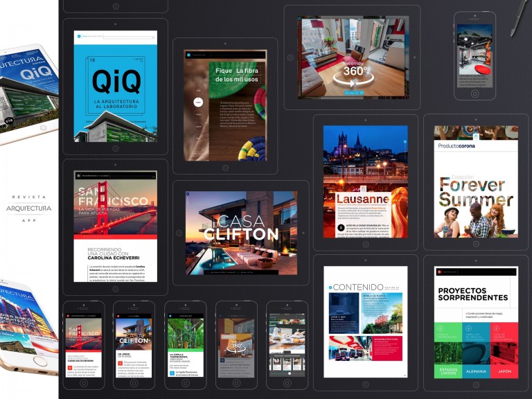
Task: Select the topmost outlined circle in the Fique side navigation
Action: [198, 90]
